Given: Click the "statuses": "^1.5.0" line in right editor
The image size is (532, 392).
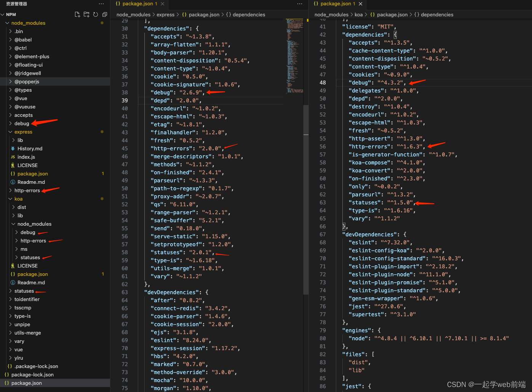Looking at the screenshot, I should pos(382,202).
